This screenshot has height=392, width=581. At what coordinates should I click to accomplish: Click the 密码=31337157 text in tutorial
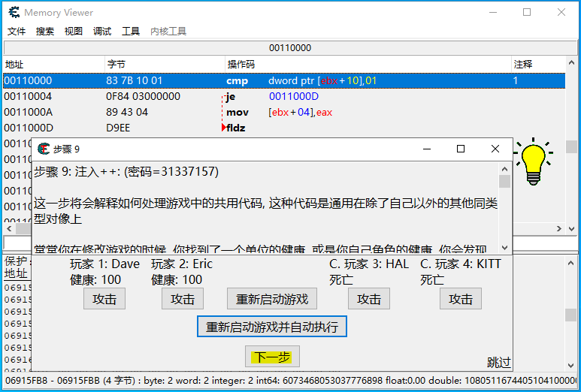coord(173,172)
